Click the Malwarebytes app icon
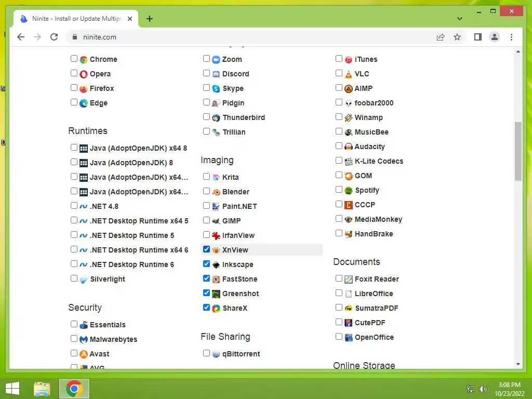 pyautogui.click(x=84, y=339)
